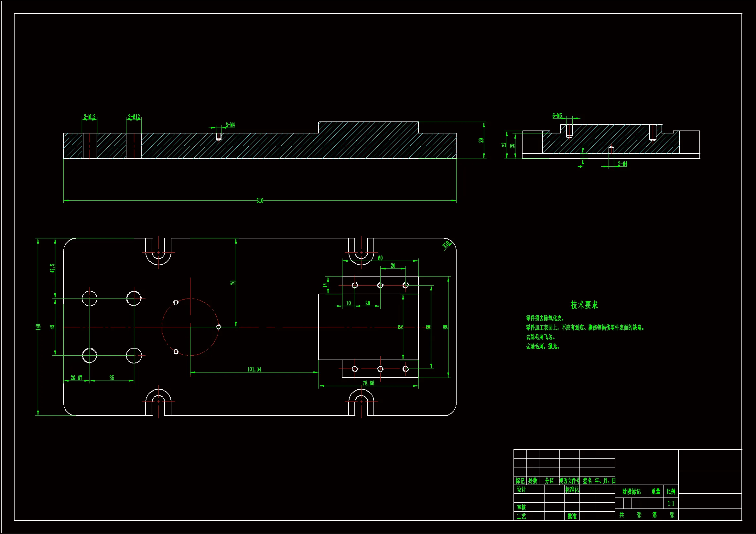
Task: Select the 47.5 vertical dimension text
Action: coord(52,268)
